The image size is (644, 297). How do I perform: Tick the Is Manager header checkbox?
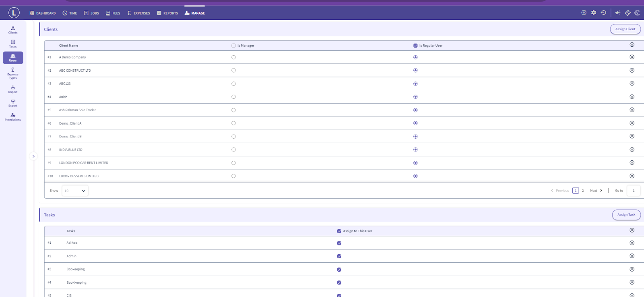pos(233,46)
